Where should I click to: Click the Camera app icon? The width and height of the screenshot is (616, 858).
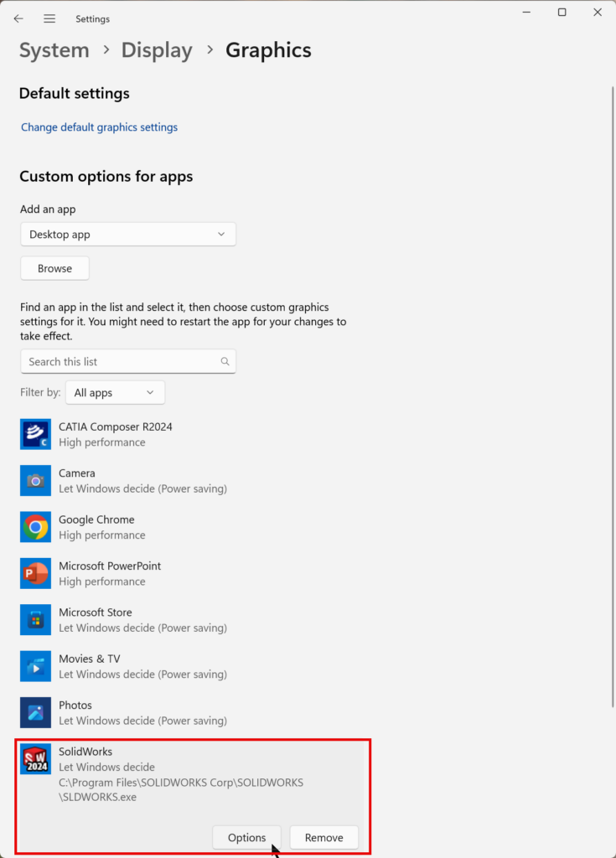(35, 481)
